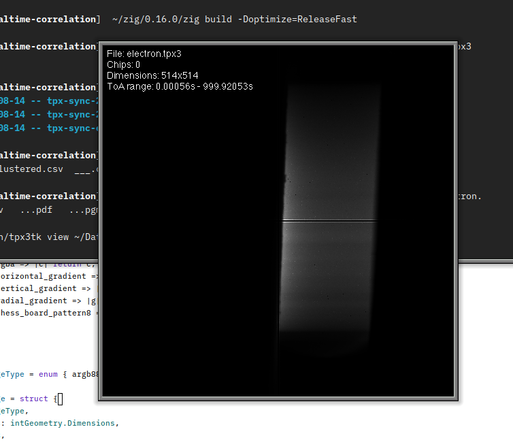Click the third '98-14 -- tpx-sync' terminal line
Image resolution: width=513 pixels, height=448 pixels.
49,128
